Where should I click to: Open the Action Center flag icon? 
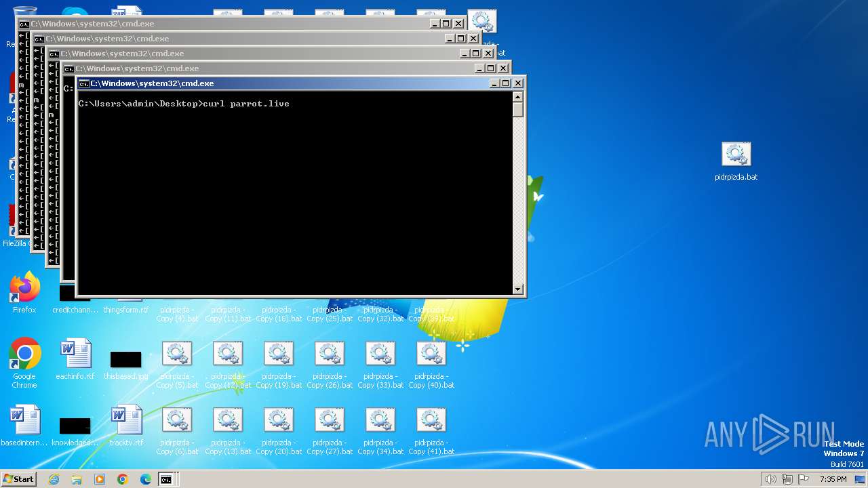(804, 479)
